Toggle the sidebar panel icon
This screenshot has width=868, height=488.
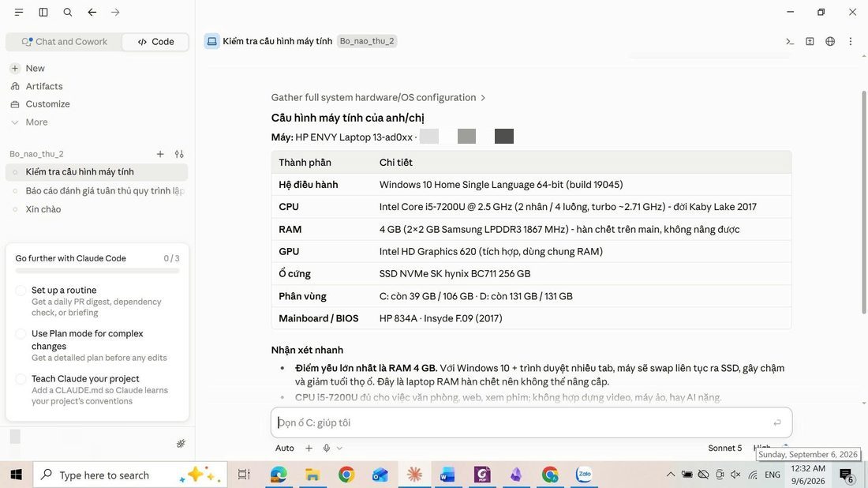[x=43, y=12]
